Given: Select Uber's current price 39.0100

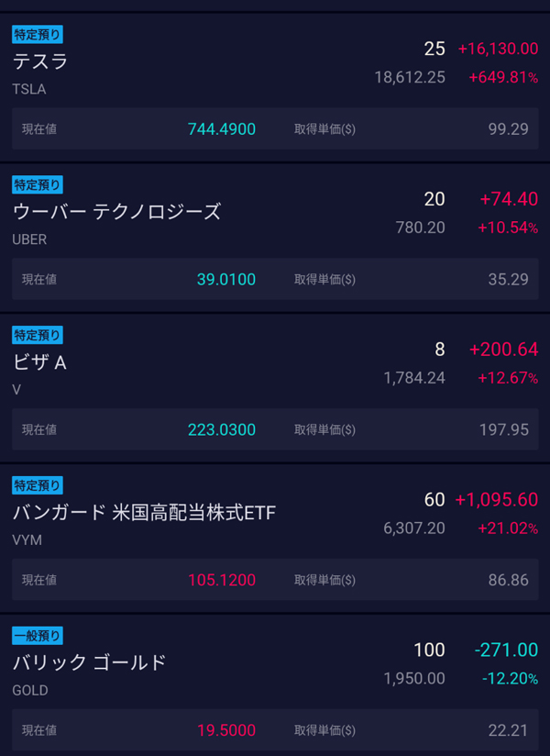Looking at the screenshot, I should click(x=225, y=279).
